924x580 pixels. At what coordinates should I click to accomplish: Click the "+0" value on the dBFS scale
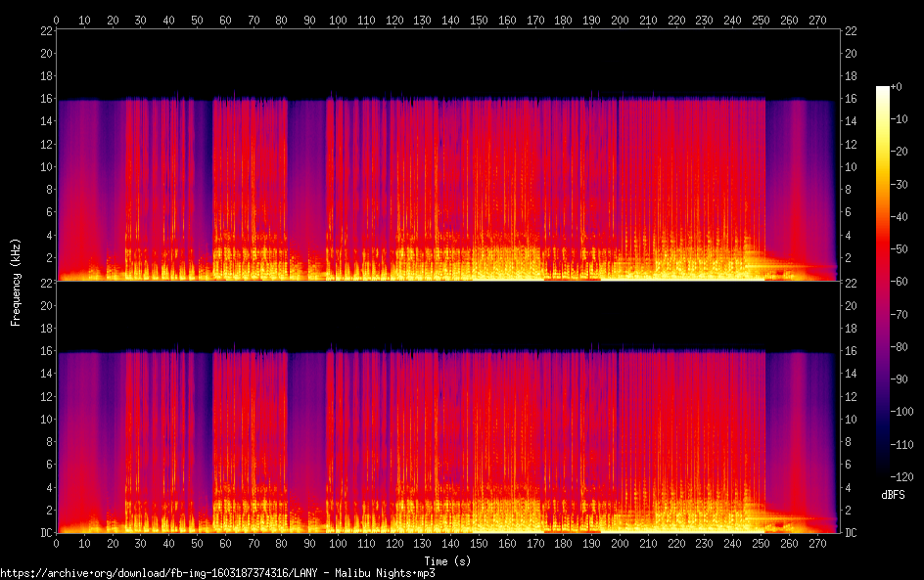(896, 86)
